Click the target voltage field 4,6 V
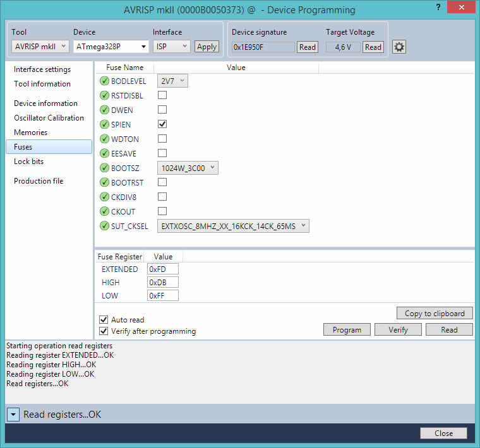Image resolution: width=480 pixels, height=448 pixels. (343, 47)
